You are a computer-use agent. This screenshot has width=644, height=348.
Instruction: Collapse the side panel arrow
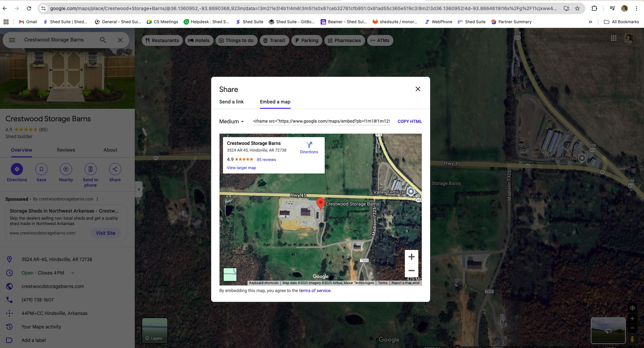[138, 189]
